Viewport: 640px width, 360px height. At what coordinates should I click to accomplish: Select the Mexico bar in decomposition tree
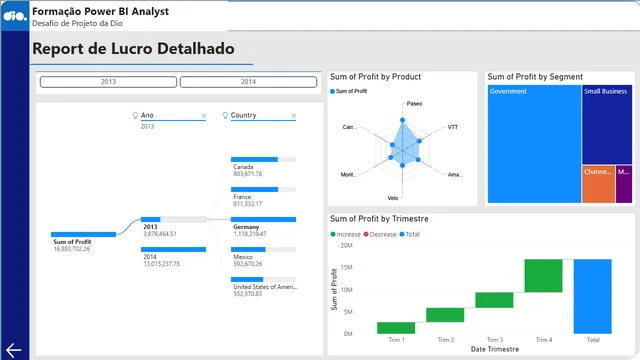pyautogui.click(x=263, y=249)
